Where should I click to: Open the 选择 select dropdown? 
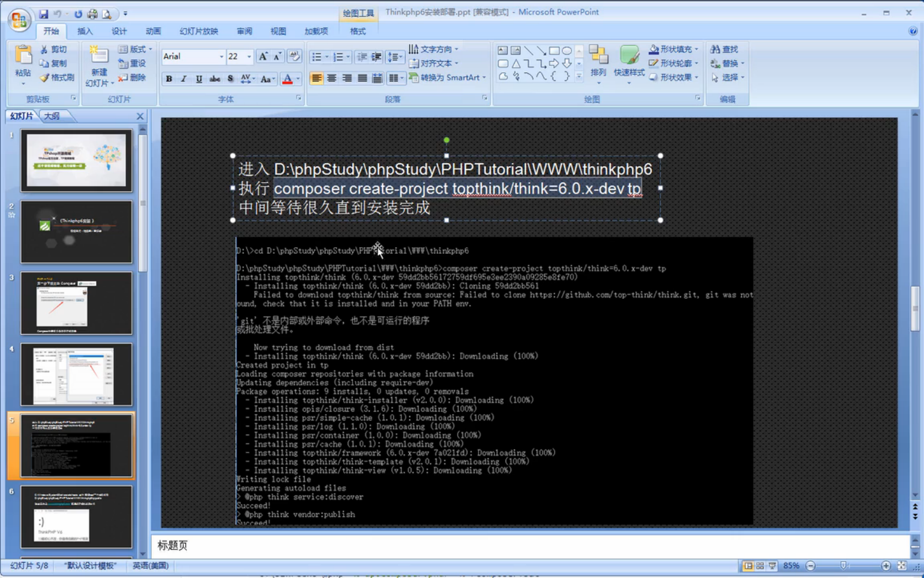[727, 78]
